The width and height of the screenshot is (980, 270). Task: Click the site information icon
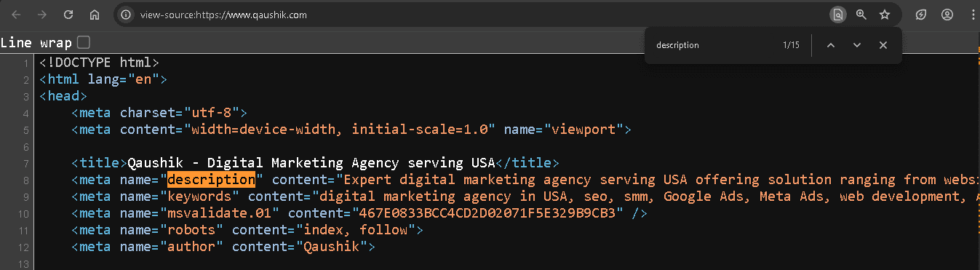pos(127,15)
